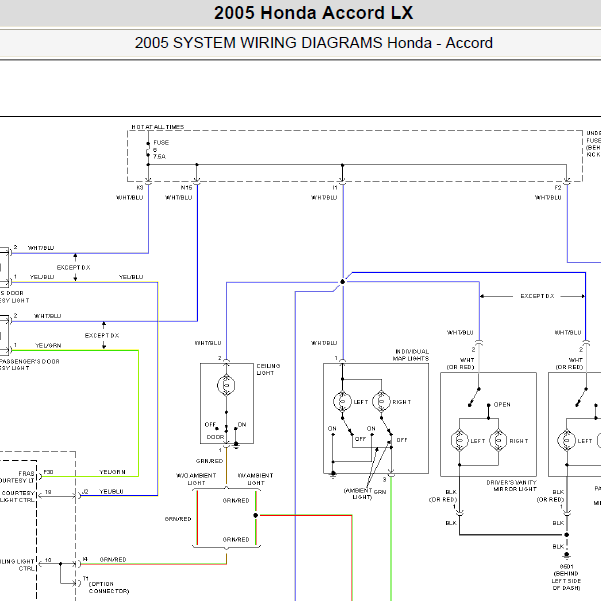Viewport: 601px width, 601px height.
Task: Click the wire splice dot below connector I1
Action: click(x=343, y=282)
